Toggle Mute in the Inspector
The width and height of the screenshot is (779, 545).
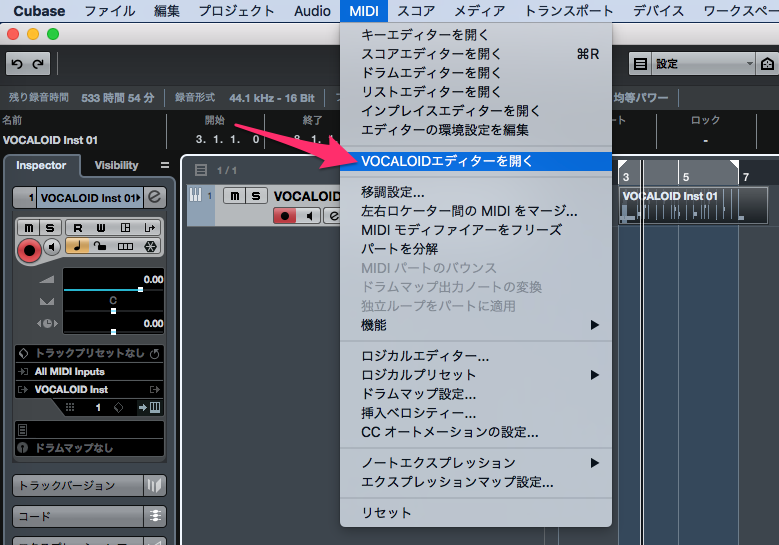pyautogui.click(x=29, y=228)
